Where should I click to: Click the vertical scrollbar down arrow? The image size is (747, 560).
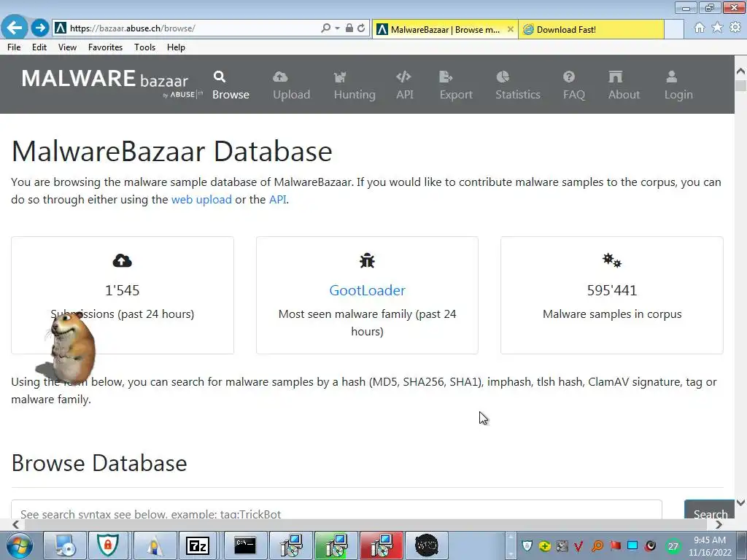click(740, 502)
